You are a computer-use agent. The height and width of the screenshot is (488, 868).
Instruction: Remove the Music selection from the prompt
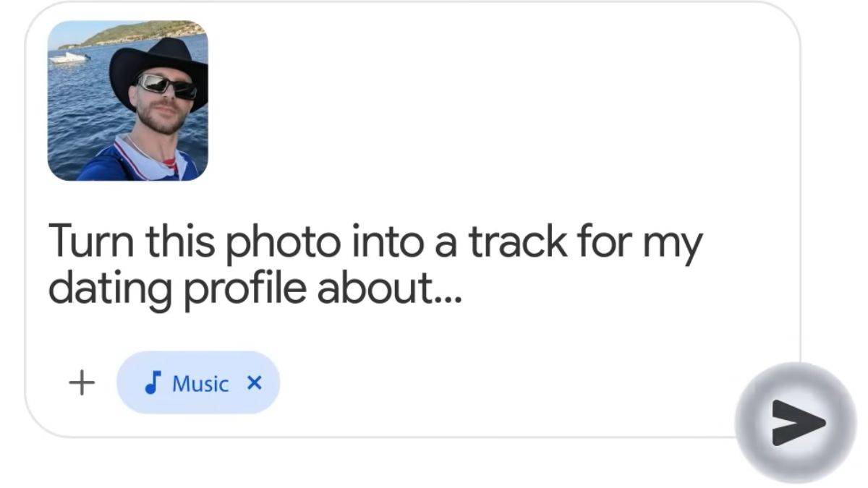(254, 383)
